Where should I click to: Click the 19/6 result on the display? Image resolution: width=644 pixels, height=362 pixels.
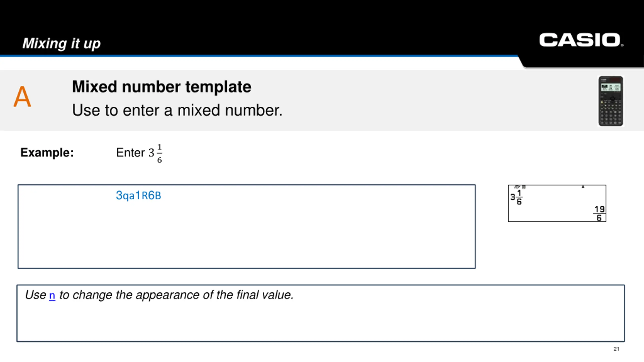[599, 213]
